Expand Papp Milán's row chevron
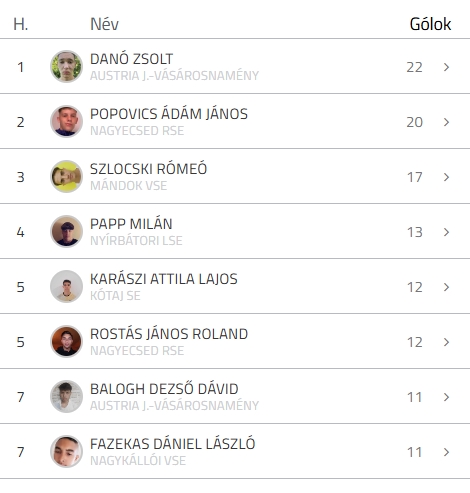Screen dimensions: 470x493 (447, 232)
